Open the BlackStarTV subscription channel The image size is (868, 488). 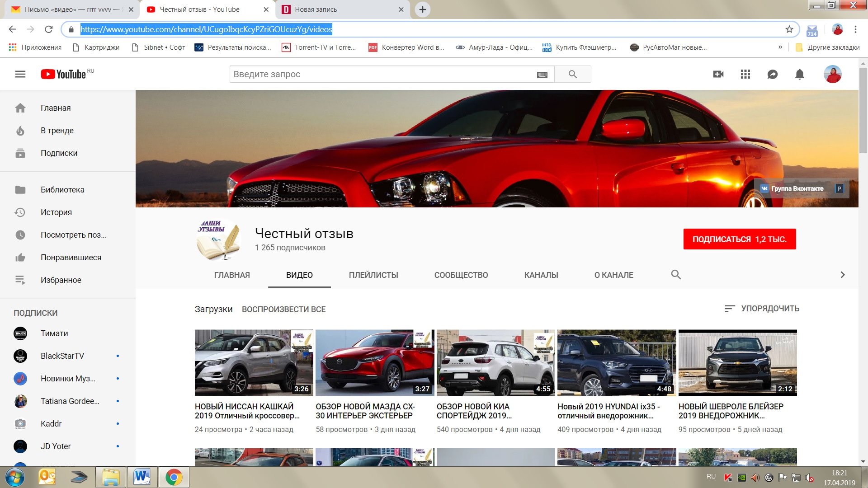[x=68, y=356]
